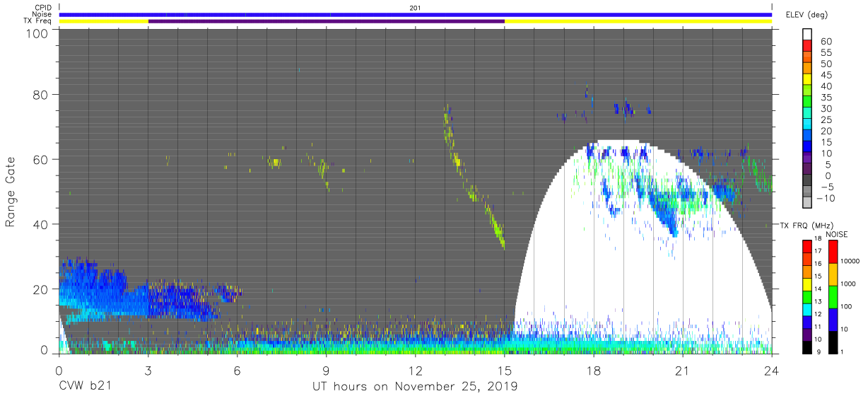Click the NOISE colorbar title

[x=836, y=234]
